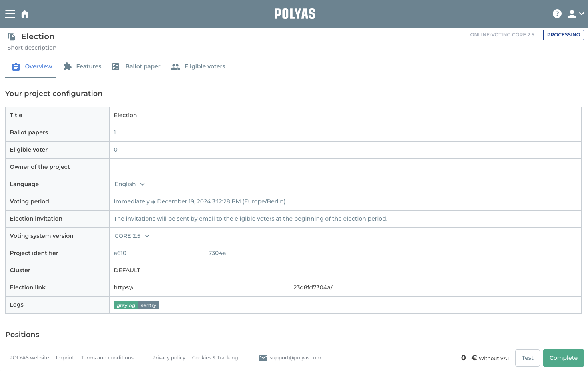Click the PROCESSING status badge

pyautogui.click(x=563, y=35)
